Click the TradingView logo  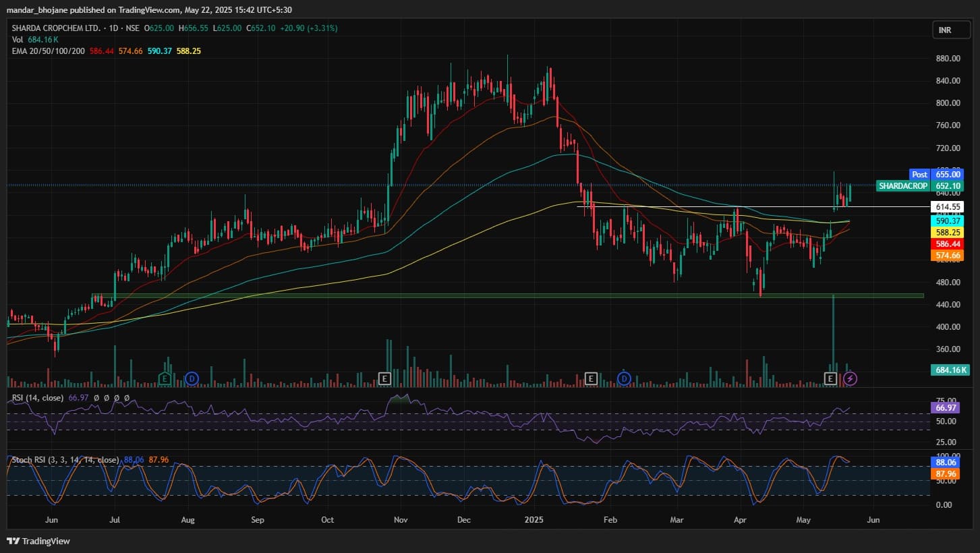38,541
